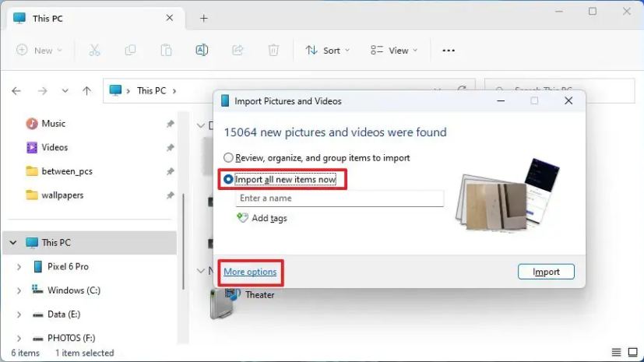Screen dimensions: 644x362
Task: Switch to details view in status bar
Action: pyautogui.click(x=616, y=352)
